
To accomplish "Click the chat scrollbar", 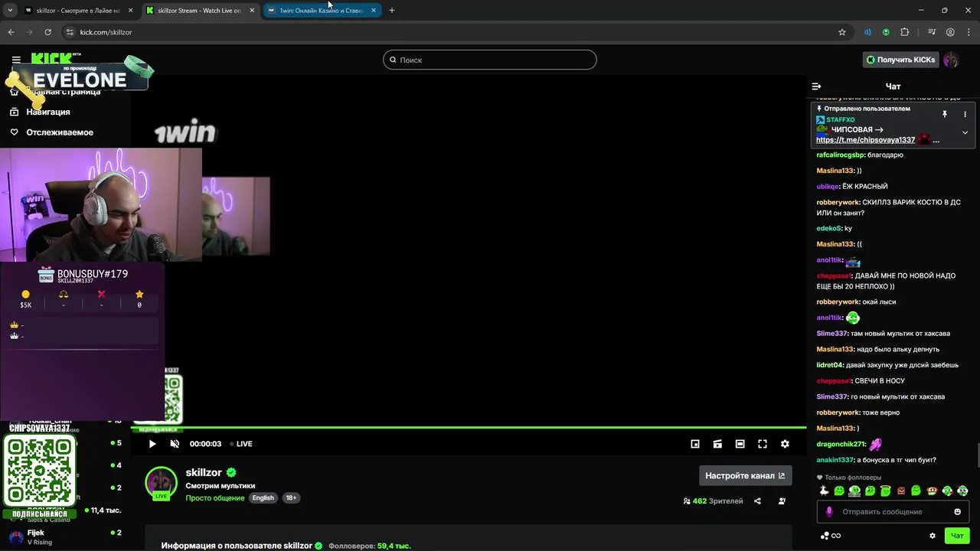I will coord(977,455).
